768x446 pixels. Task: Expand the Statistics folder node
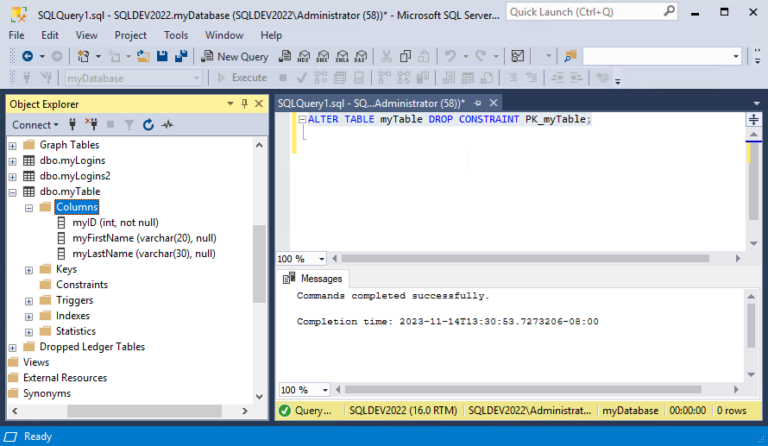click(x=29, y=332)
